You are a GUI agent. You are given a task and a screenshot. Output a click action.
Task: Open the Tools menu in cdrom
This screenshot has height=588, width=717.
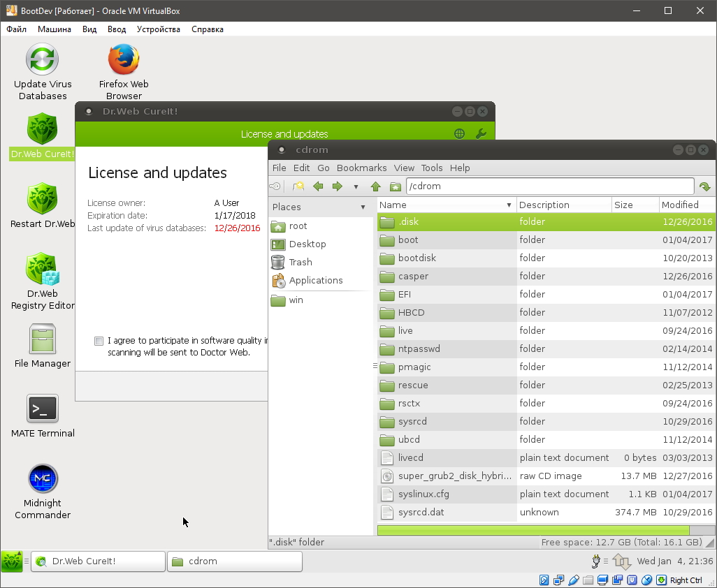pyautogui.click(x=432, y=168)
